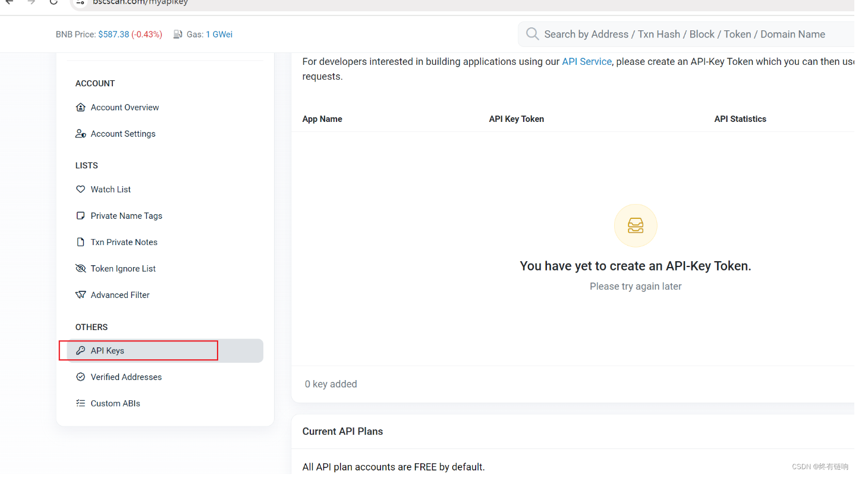The image size is (868, 477).
Task: Click the Private Name Tags note icon
Action: [x=81, y=216]
